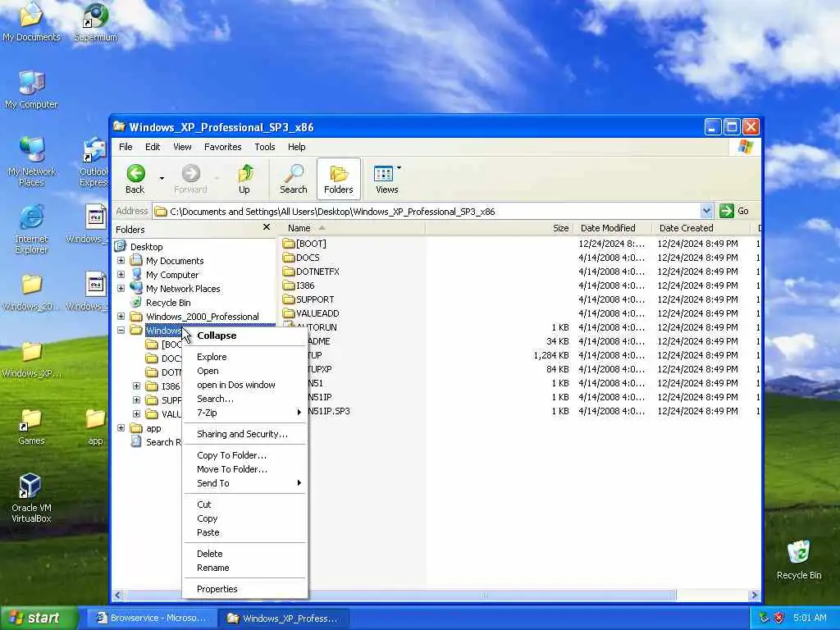The height and width of the screenshot is (630, 840).
Task: Select the Internet Explorer desktop icon
Action: [31, 230]
